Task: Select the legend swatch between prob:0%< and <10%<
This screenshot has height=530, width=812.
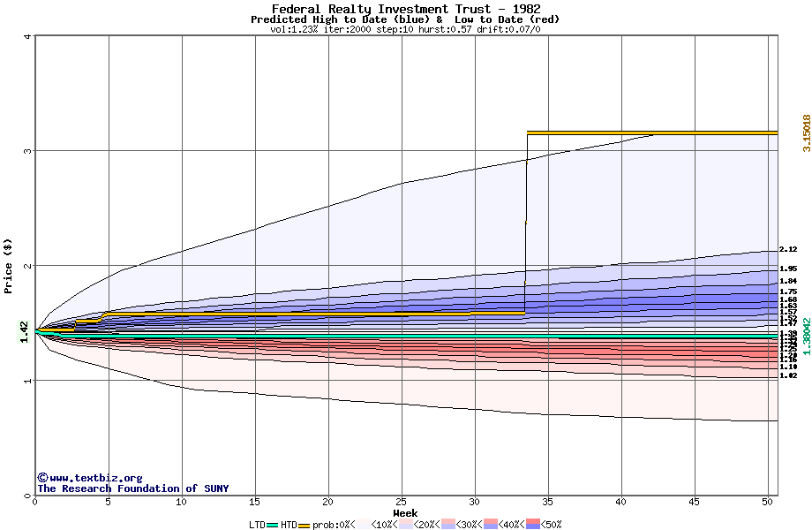Action: pyautogui.click(x=364, y=525)
